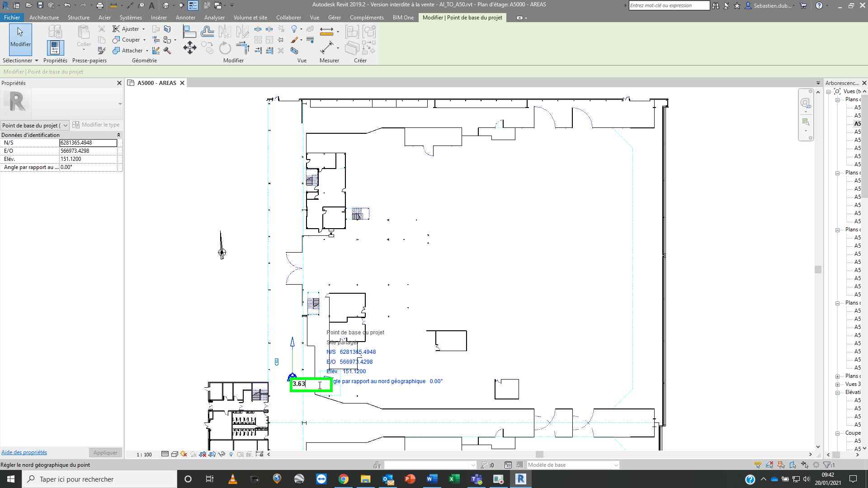Click Aide des propriétés link

(x=24, y=452)
